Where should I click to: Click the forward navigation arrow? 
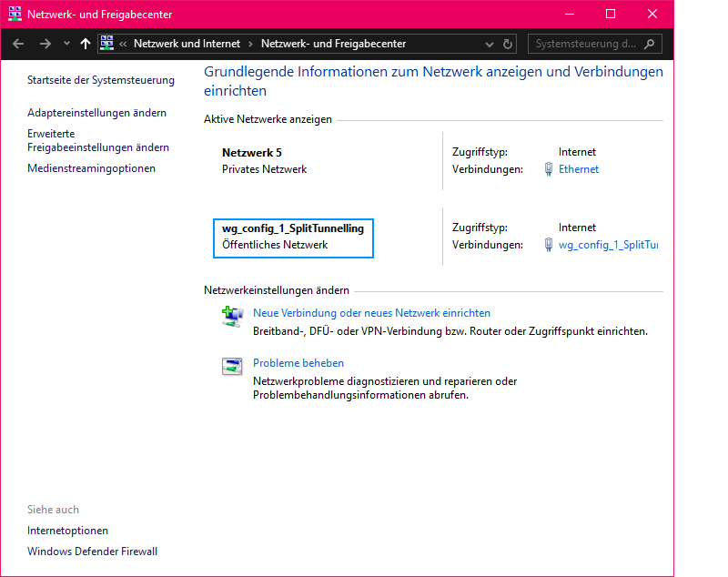click(45, 44)
